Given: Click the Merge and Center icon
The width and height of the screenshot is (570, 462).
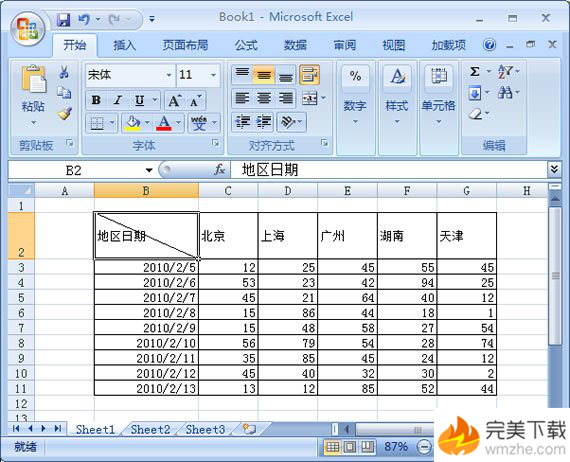Looking at the screenshot, I should pyautogui.click(x=310, y=98).
